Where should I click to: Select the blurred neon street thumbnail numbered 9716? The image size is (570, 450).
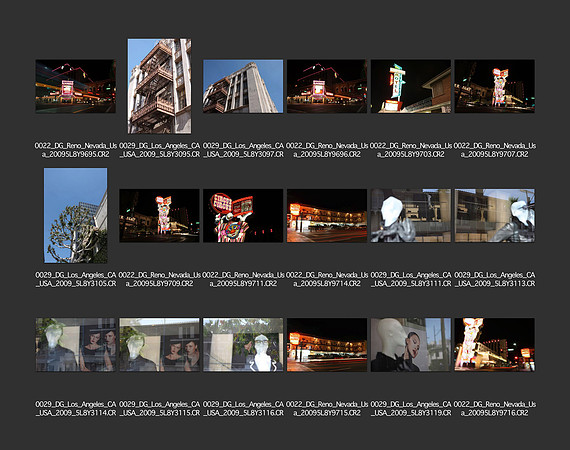pyautogui.click(x=494, y=345)
